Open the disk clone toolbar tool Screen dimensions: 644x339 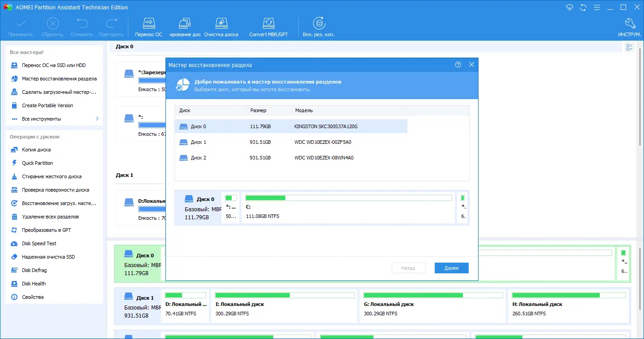point(185,27)
